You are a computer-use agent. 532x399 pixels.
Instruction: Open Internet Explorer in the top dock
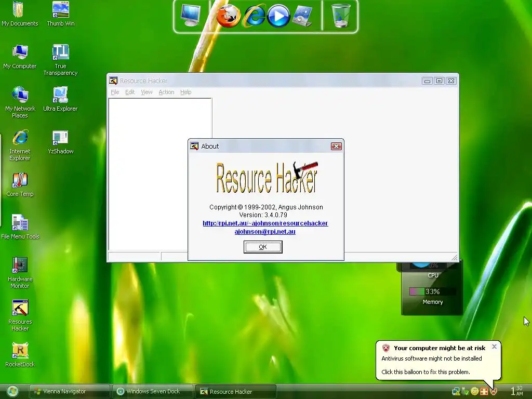click(x=254, y=16)
